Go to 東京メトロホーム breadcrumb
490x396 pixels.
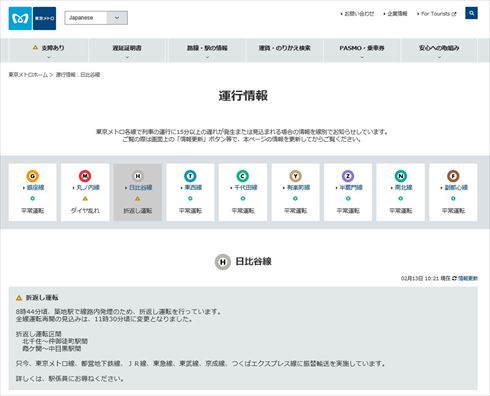[x=28, y=75]
